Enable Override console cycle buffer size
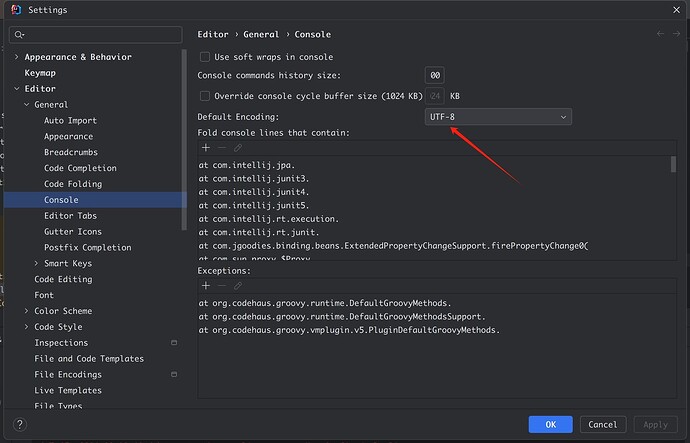Viewport: 690px width, 443px height. click(x=205, y=96)
